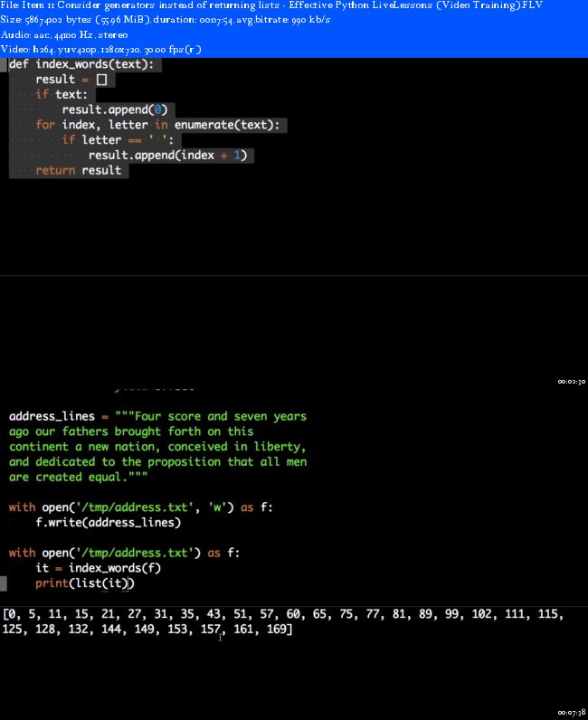Click the 'Audio: aac, 44100 Hz' info line
The width and height of the screenshot is (588, 720).
coord(64,35)
